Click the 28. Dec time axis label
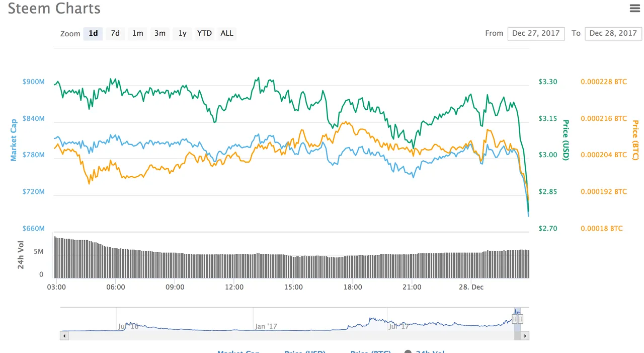 pos(471,287)
